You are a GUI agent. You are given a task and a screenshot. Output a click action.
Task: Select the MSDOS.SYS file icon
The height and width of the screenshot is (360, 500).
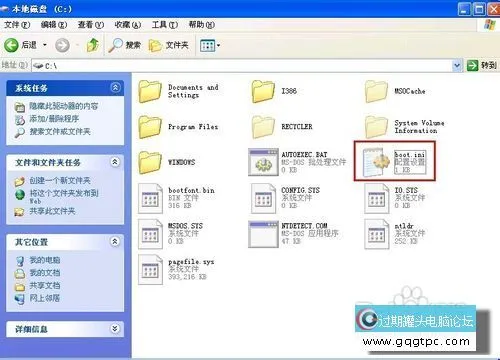click(150, 234)
